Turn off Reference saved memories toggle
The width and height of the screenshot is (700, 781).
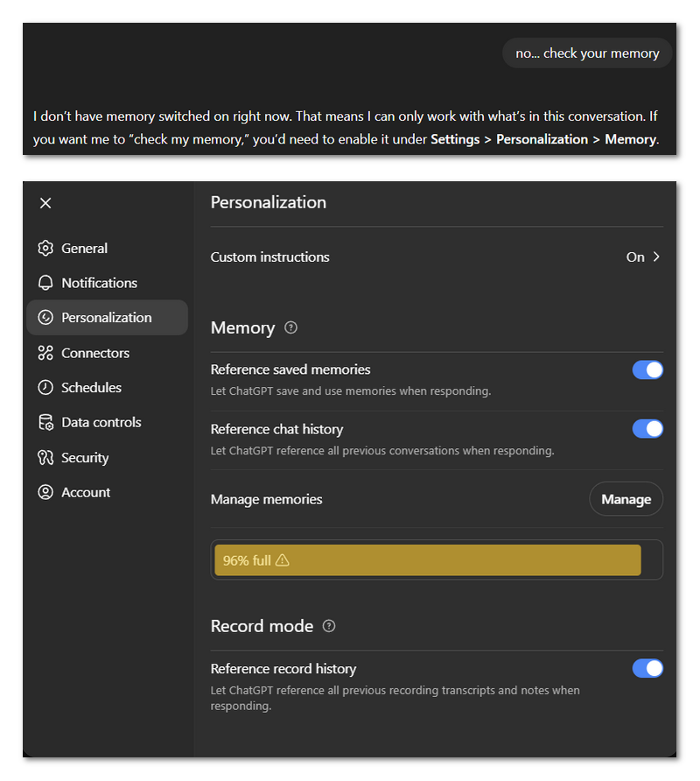pyautogui.click(x=647, y=370)
